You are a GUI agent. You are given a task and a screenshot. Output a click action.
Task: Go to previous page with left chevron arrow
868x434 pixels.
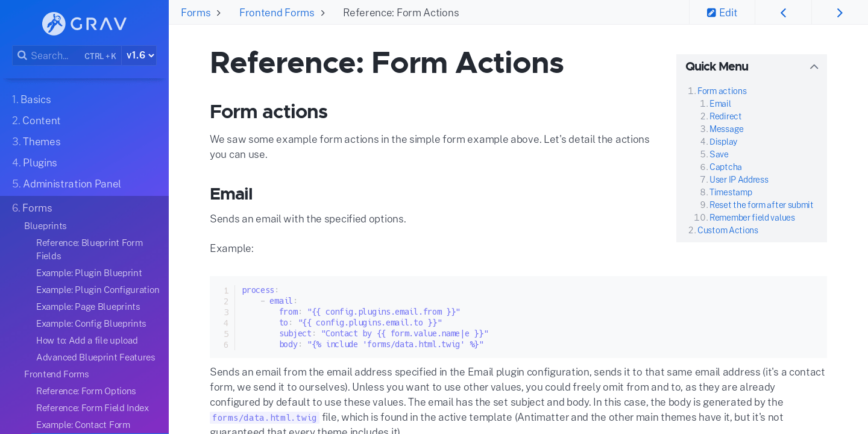click(783, 12)
